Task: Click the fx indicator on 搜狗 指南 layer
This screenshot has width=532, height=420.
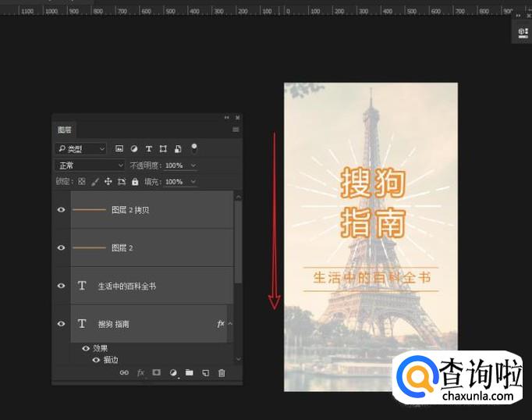Action: tap(221, 323)
